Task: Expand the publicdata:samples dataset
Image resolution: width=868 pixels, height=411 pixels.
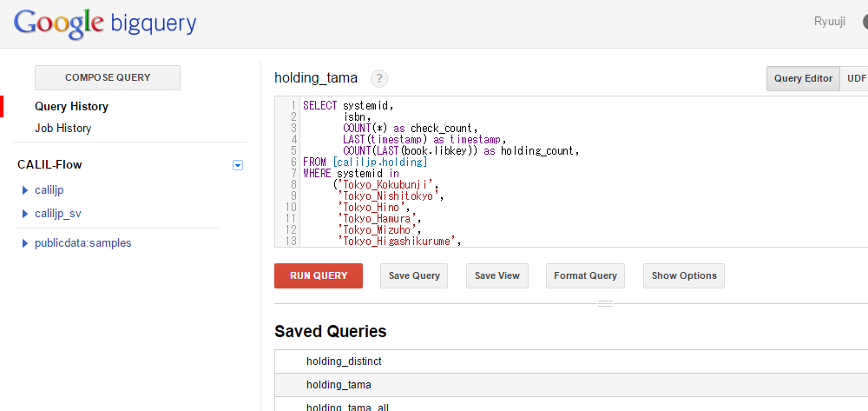Action: [x=24, y=243]
